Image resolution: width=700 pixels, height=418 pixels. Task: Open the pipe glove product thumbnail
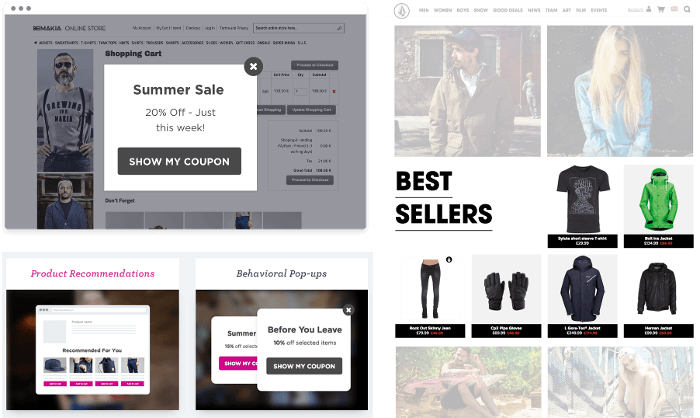pos(506,289)
